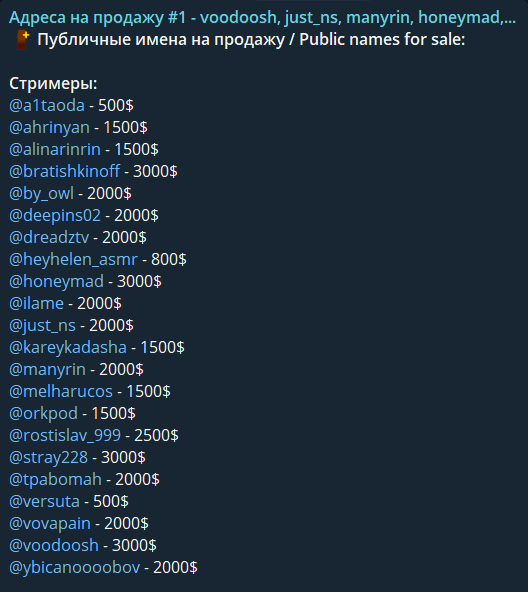This screenshot has height=592, width=528.
Task: Open the channel title "Адреса на продажу #1"
Action: (98, 18)
